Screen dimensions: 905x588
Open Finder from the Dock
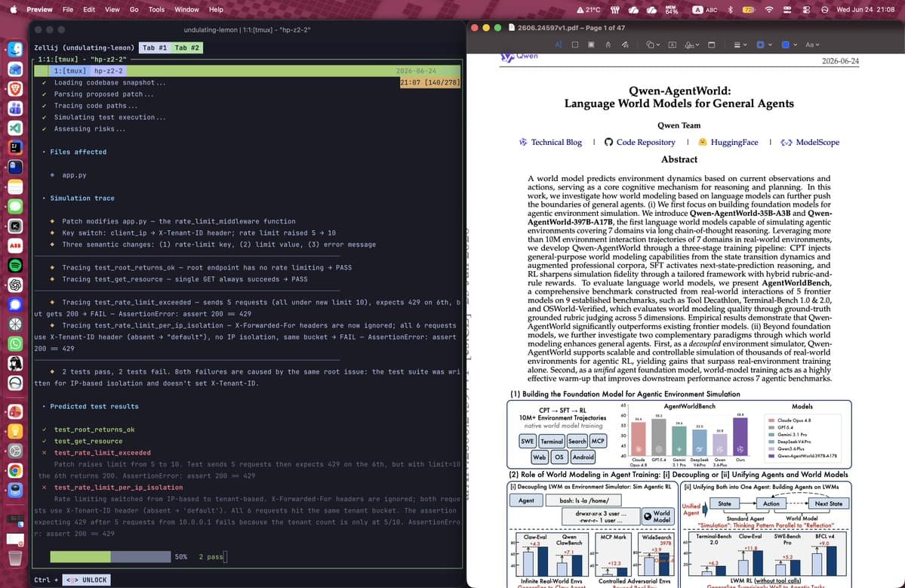tap(16, 50)
